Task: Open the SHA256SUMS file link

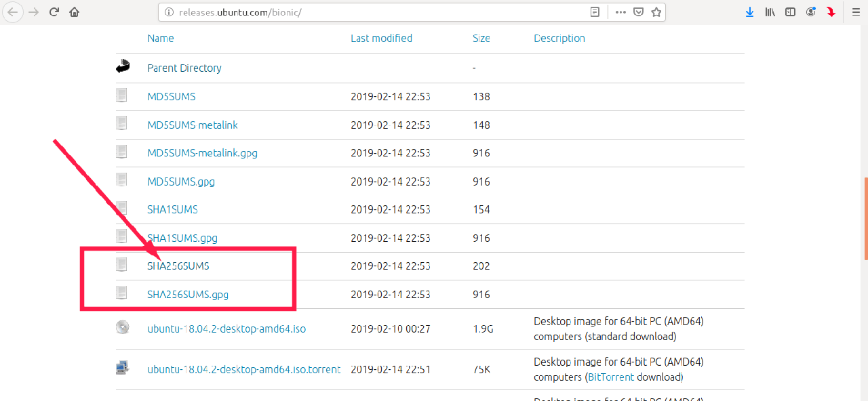Action: coord(178,266)
